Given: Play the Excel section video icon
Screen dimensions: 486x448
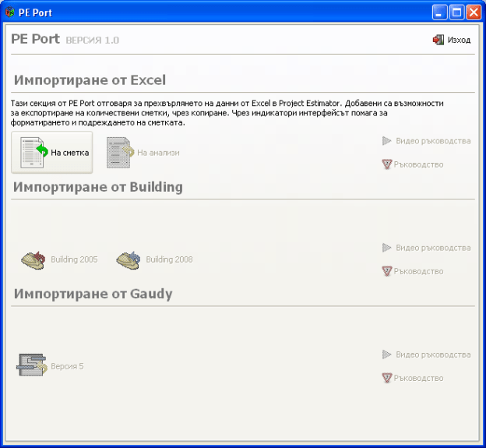Looking at the screenshot, I should point(386,141).
